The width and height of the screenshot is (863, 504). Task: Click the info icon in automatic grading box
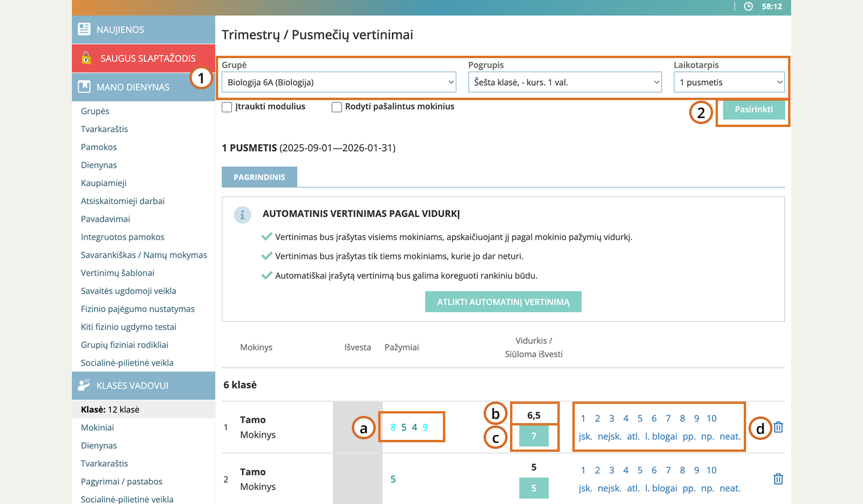click(x=242, y=215)
